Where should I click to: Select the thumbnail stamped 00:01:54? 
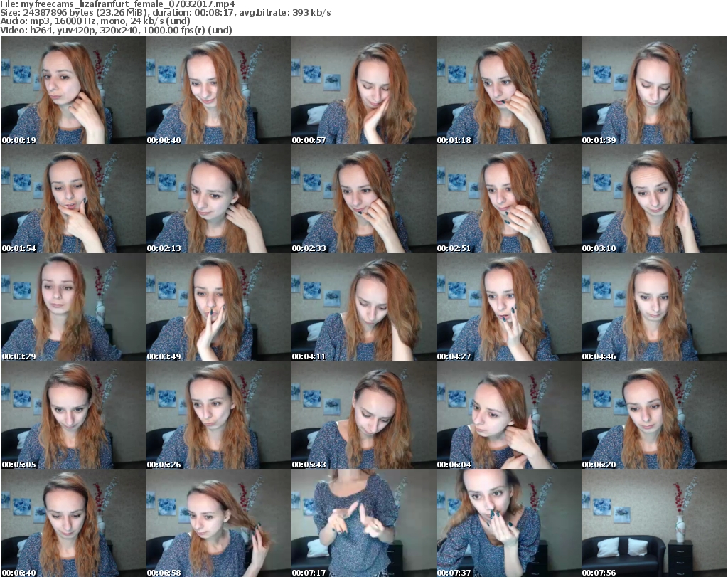pyautogui.click(x=74, y=198)
